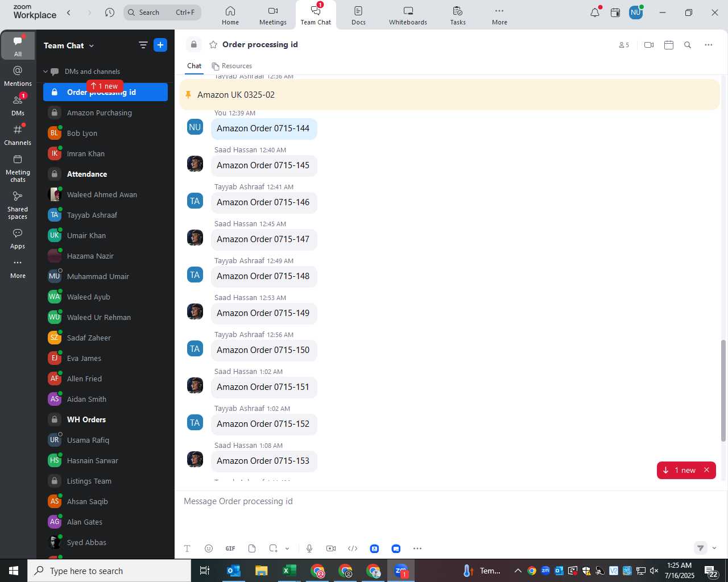
Task: Start video meeting with channel
Action: tap(649, 45)
